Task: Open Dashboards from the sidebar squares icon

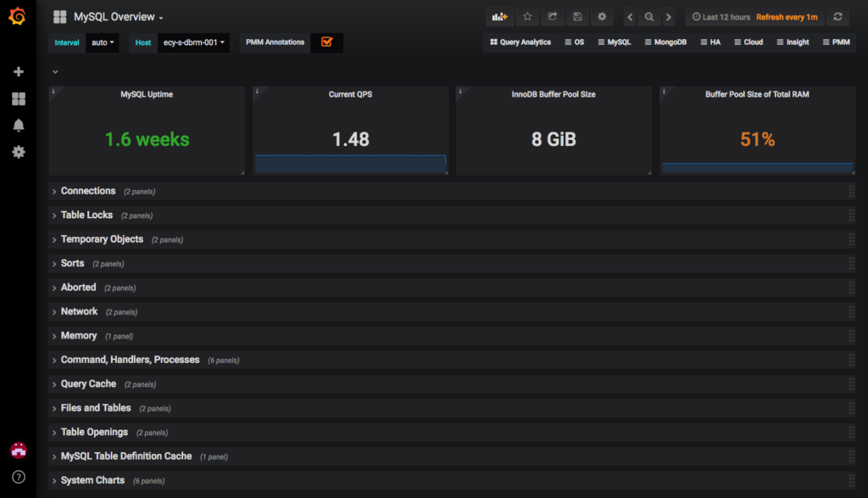Action: (18, 98)
